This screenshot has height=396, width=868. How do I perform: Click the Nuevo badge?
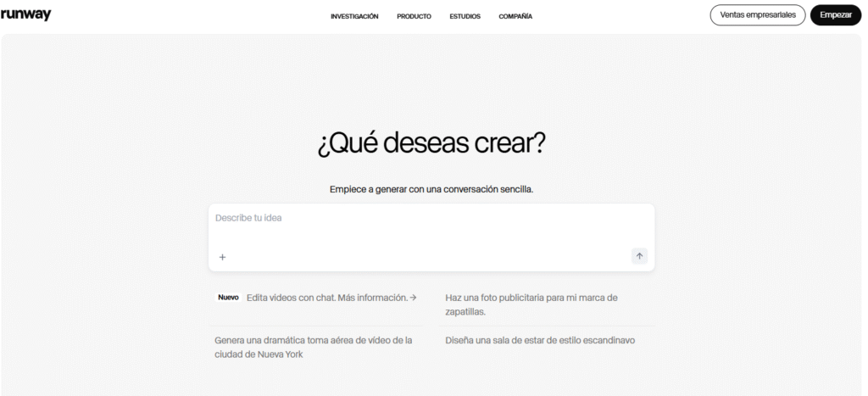pyautogui.click(x=228, y=298)
